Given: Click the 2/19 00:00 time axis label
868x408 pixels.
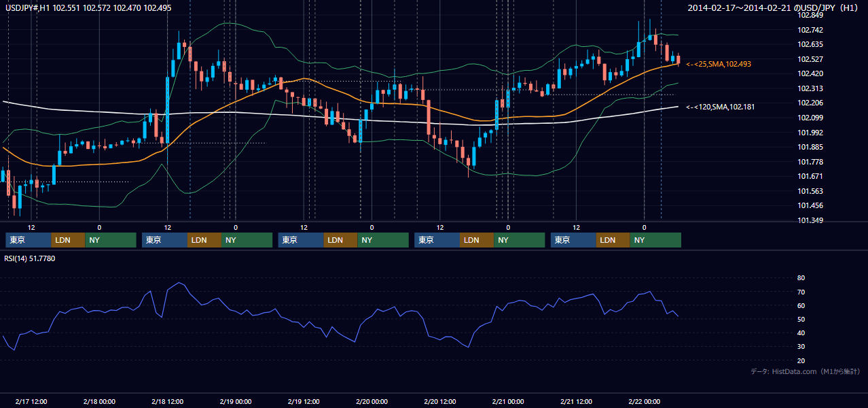Looking at the screenshot, I should coord(236,402).
